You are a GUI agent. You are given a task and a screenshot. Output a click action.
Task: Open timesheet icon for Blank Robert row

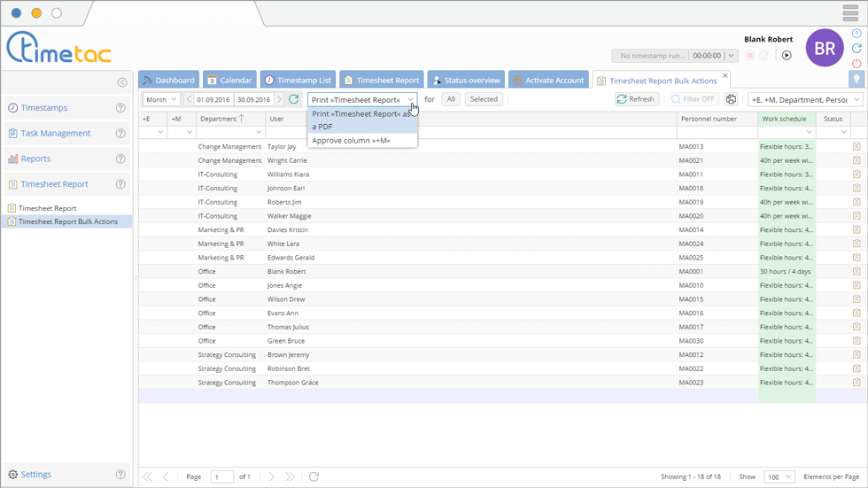pyautogui.click(x=856, y=272)
